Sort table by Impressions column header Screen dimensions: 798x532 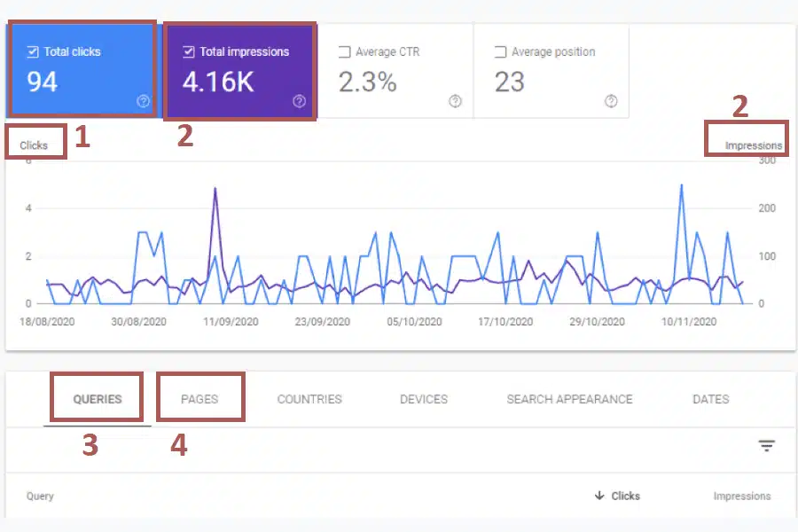coord(741,497)
